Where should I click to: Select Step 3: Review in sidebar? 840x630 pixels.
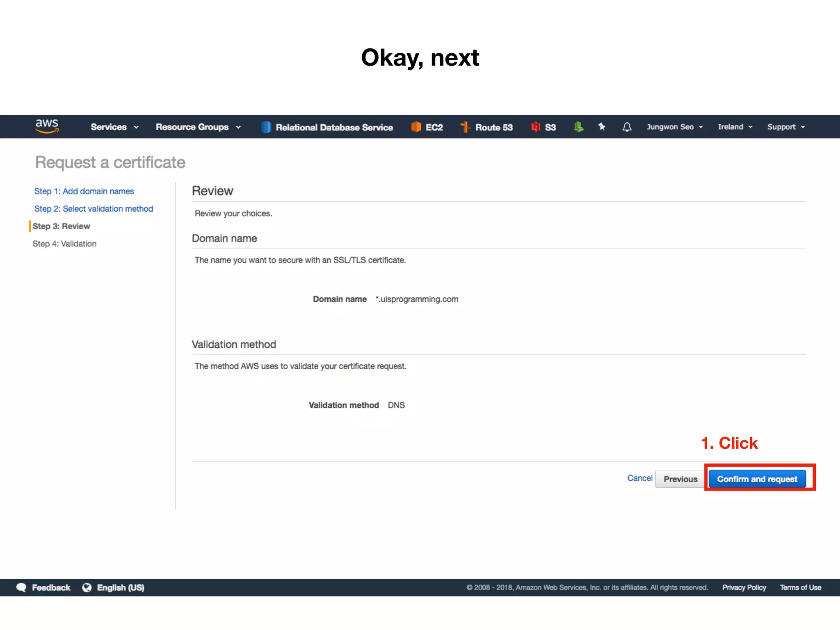[61, 226]
